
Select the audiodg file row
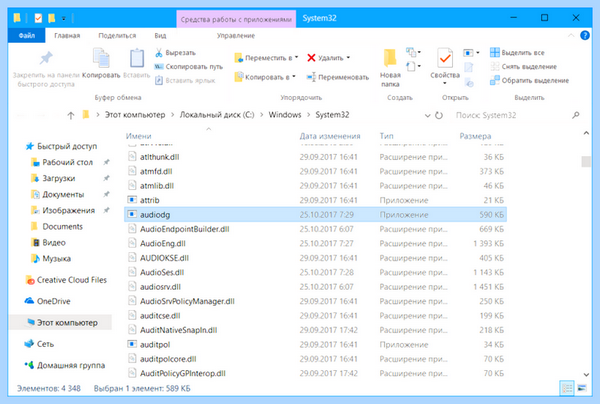(x=316, y=215)
